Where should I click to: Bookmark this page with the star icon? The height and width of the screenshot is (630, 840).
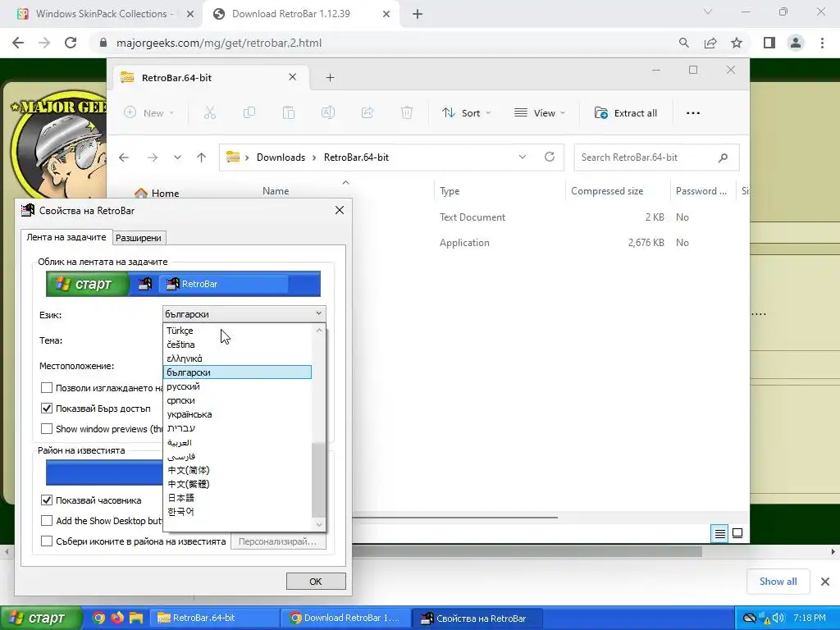[x=737, y=43]
